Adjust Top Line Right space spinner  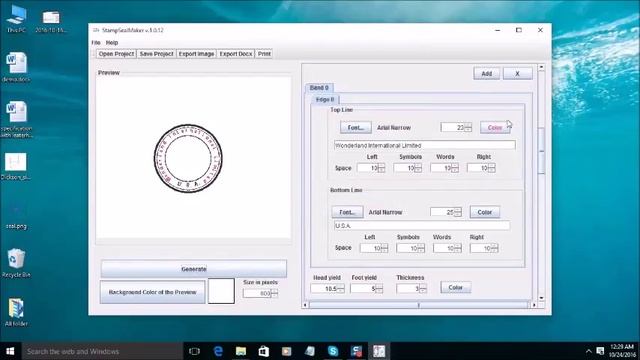point(481,168)
